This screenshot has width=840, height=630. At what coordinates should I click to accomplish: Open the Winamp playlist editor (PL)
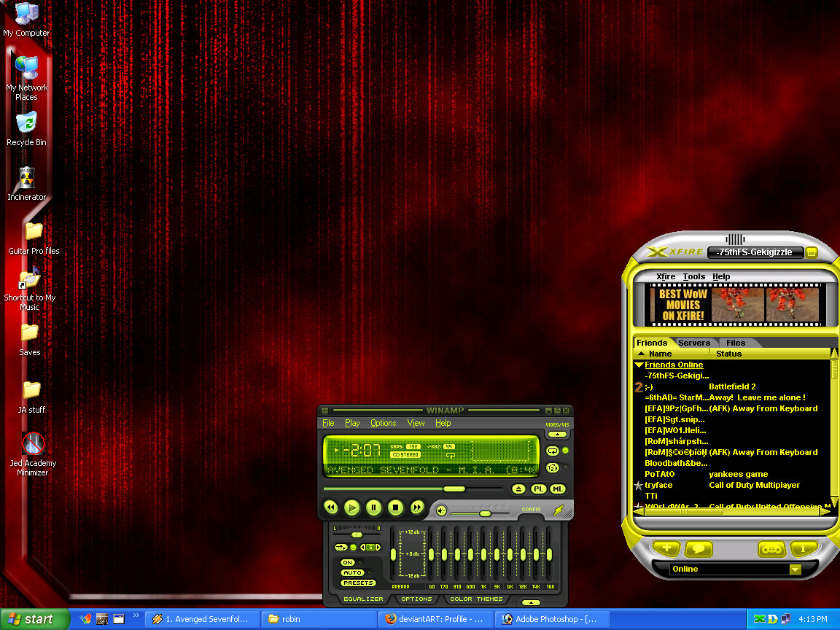point(538,489)
